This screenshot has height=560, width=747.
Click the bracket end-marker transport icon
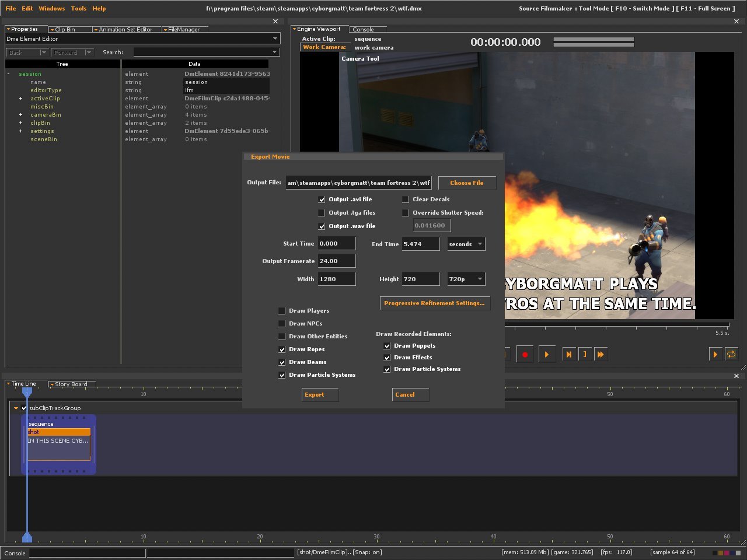click(584, 354)
